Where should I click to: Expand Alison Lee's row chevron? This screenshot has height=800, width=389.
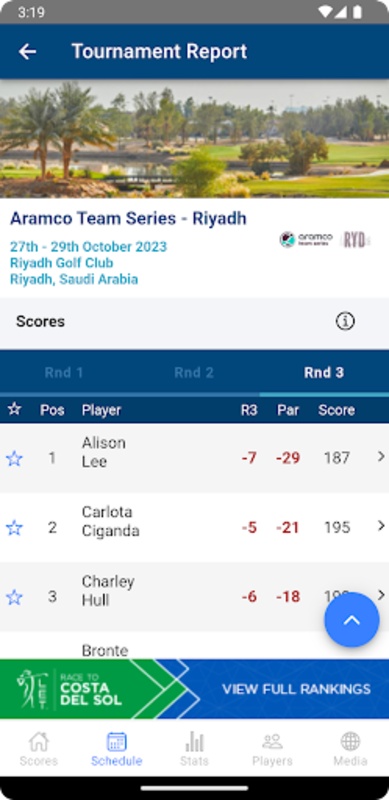point(381,456)
